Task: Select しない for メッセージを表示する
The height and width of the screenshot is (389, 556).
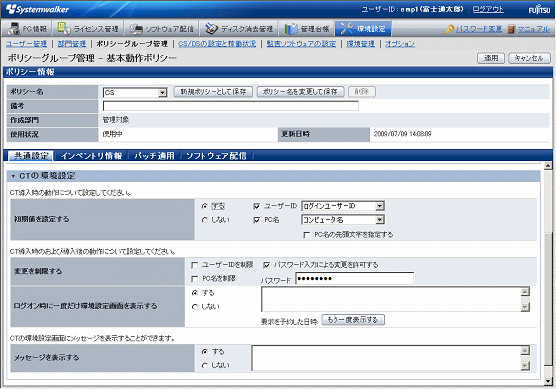Action: coord(205,366)
